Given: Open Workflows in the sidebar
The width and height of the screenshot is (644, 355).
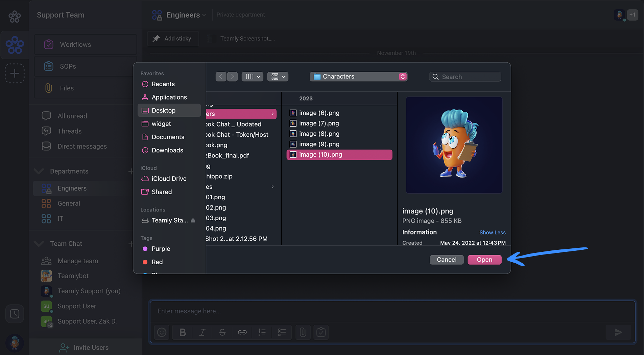Looking at the screenshot, I should [x=86, y=45].
